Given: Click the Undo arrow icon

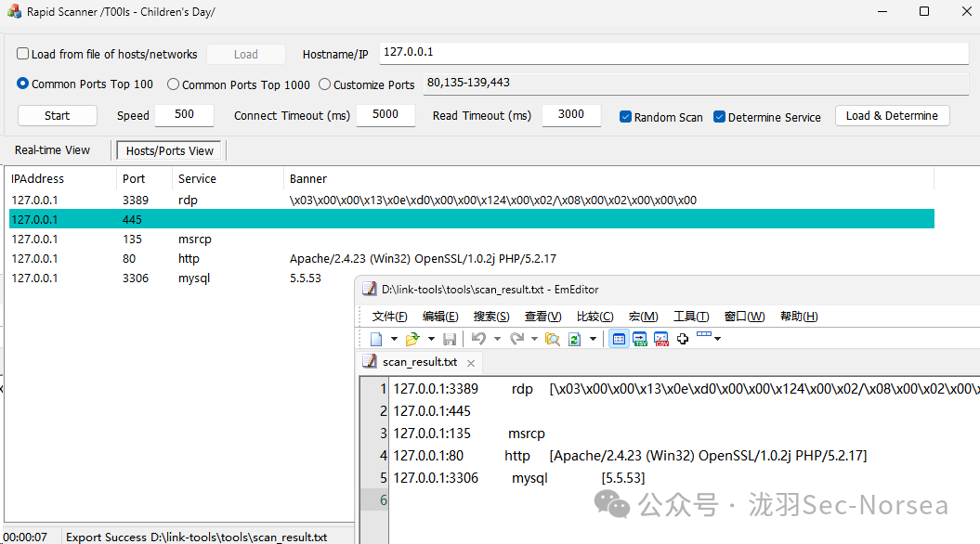Looking at the screenshot, I should pyautogui.click(x=478, y=339).
